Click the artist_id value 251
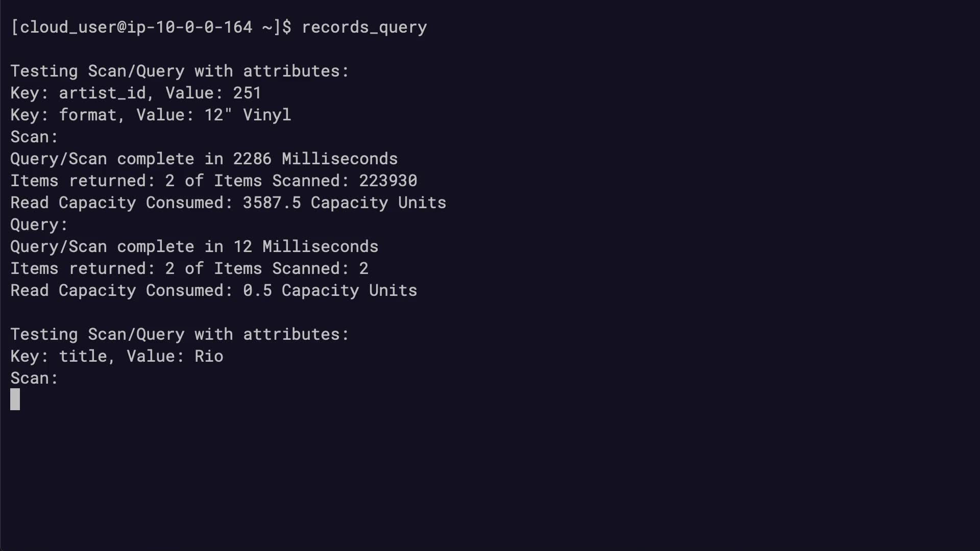The height and width of the screenshot is (551, 980). (x=247, y=93)
